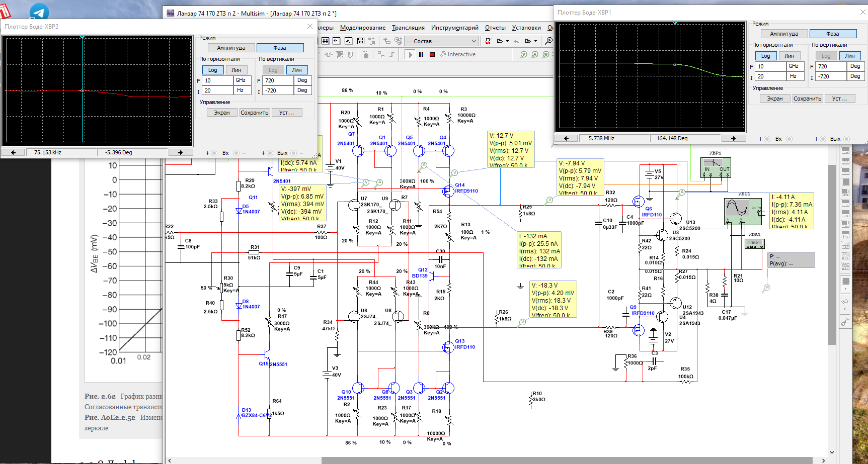
Task: Open the Инструментарий menu
Action: [454, 28]
